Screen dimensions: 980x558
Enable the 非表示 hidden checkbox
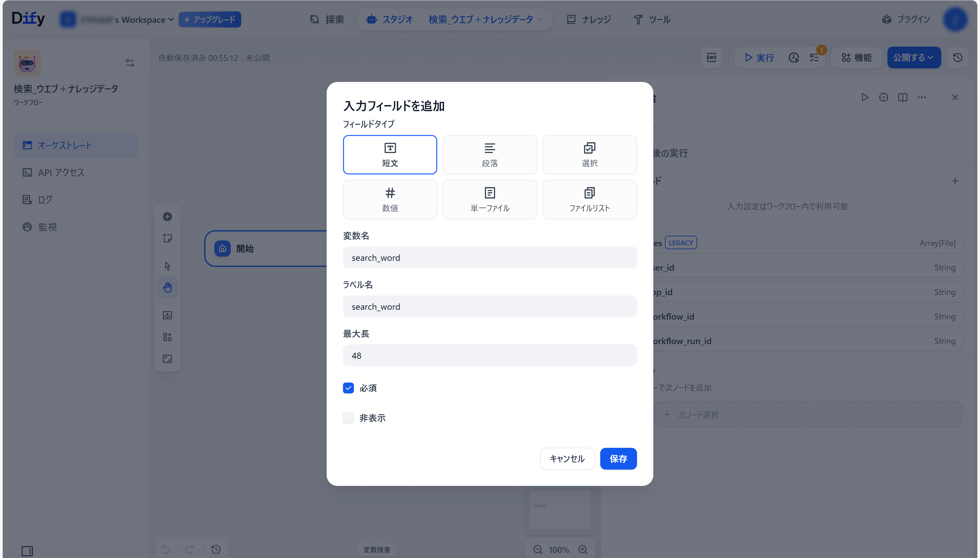click(348, 418)
